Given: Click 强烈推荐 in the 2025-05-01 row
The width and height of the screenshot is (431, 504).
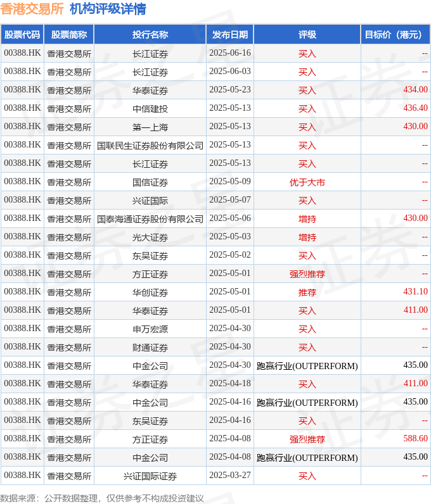Looking at the screenshot, I should (307, 274).
